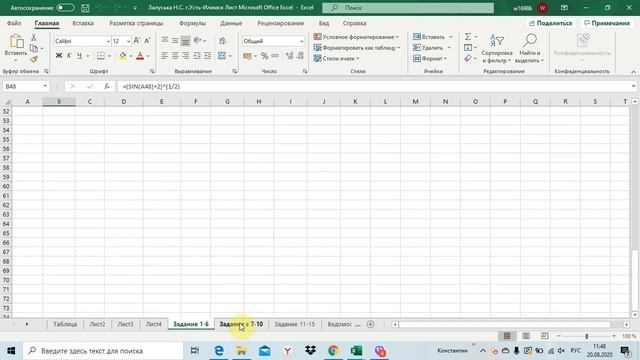Click the Поделиться share button

pyautogui.click(x=551, y=23)
